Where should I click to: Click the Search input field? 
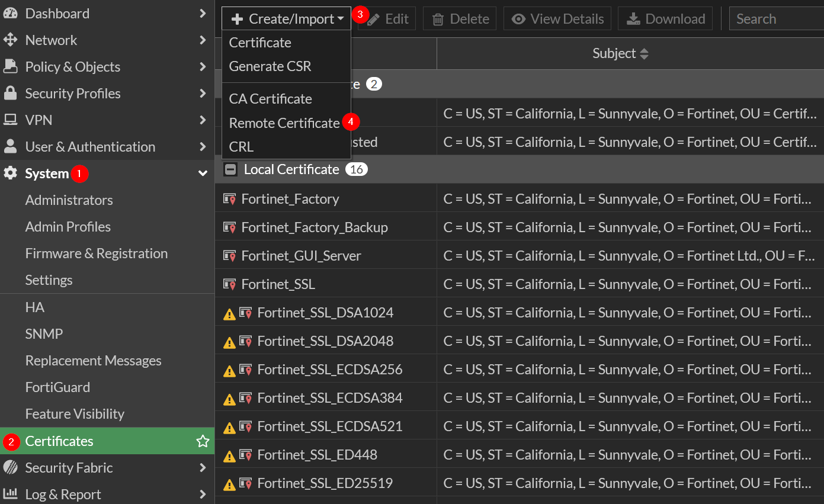click(x=776, y=19)
